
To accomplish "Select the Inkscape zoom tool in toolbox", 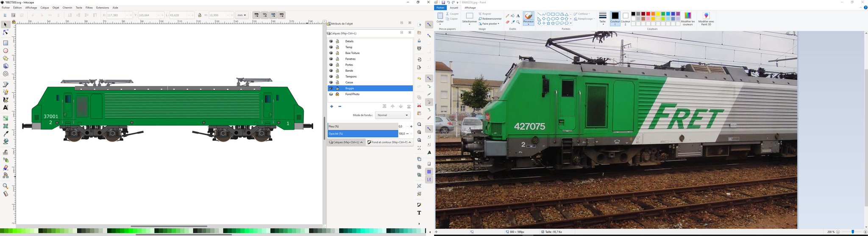I will (x=6, y=186).
